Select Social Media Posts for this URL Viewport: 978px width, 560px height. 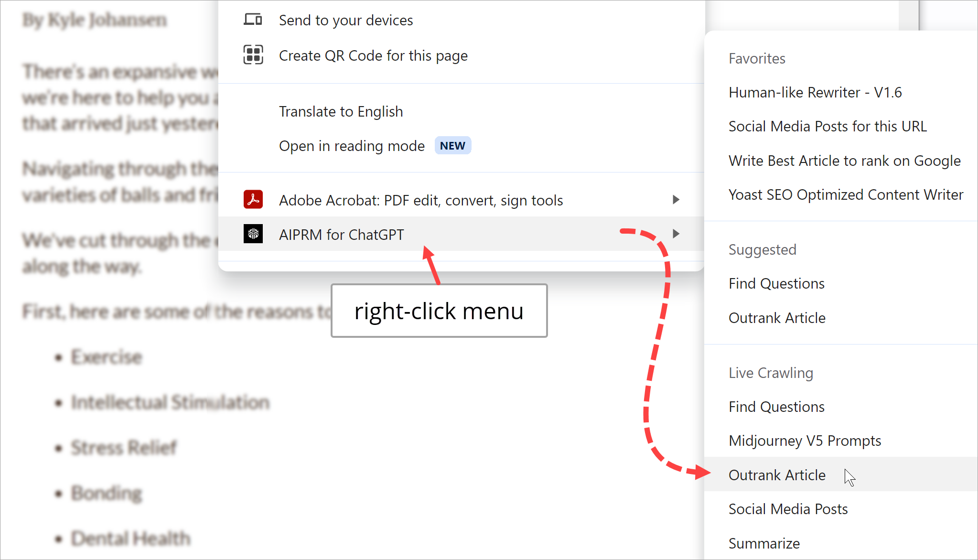[x=828, y=126]
